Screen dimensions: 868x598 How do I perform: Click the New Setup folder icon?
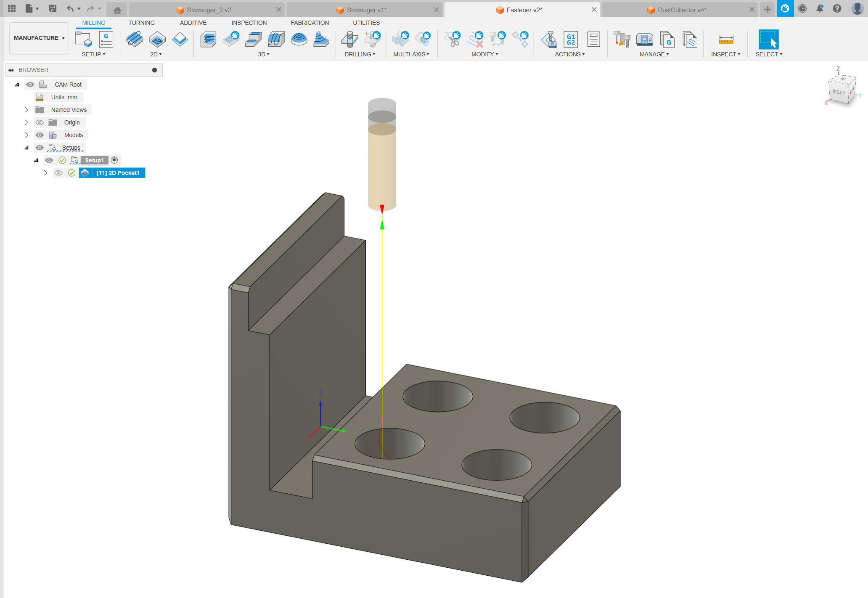[x=83, y=40]
